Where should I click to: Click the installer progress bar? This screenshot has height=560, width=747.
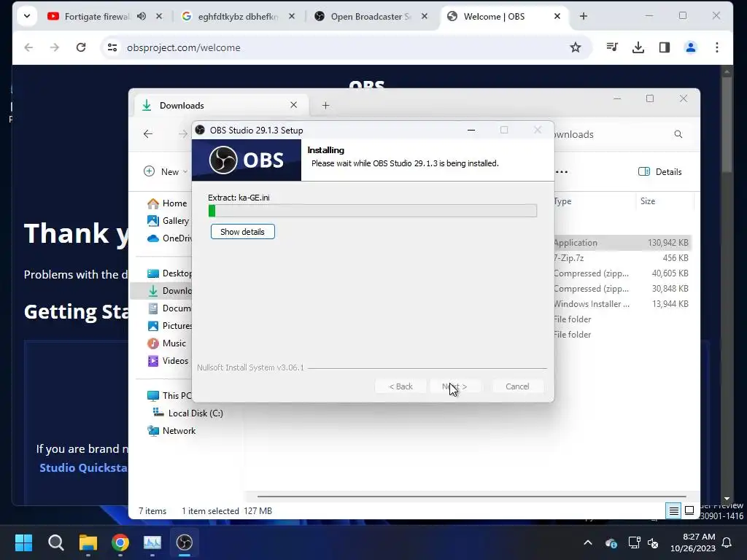373,211
